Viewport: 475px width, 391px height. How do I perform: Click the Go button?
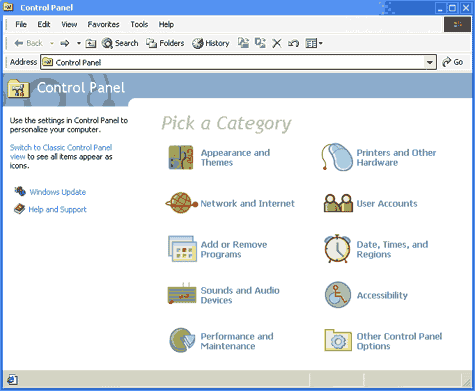pos(452,62)
